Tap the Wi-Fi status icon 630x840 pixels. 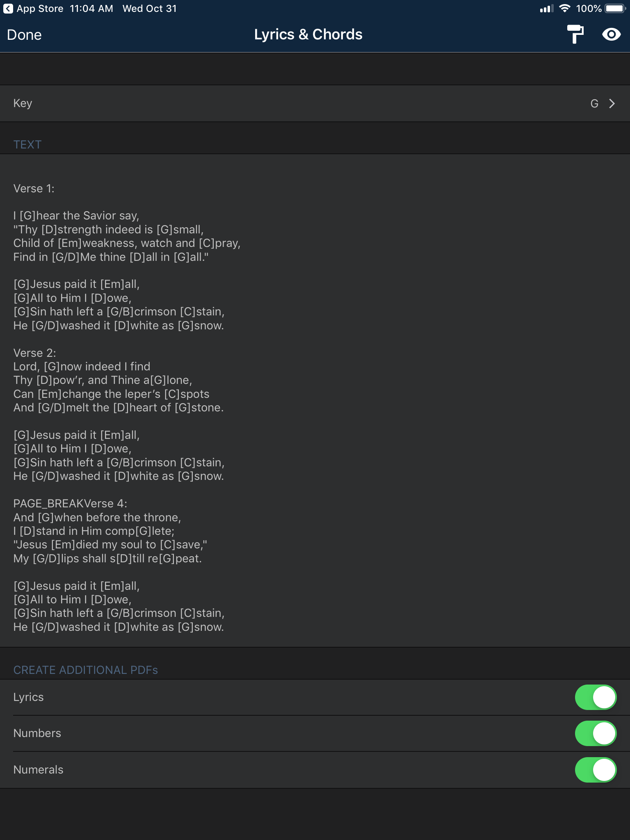565,9
